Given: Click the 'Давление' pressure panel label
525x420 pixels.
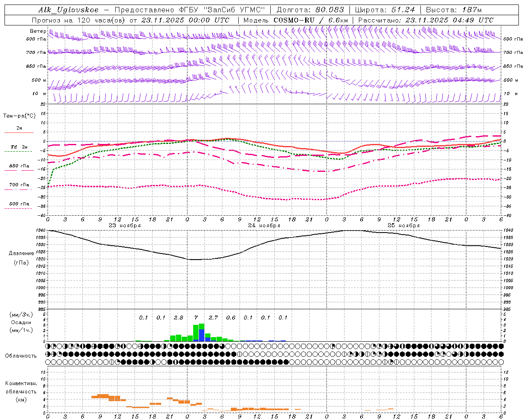Looking at the screenshot, I should [x=21, y=253].
